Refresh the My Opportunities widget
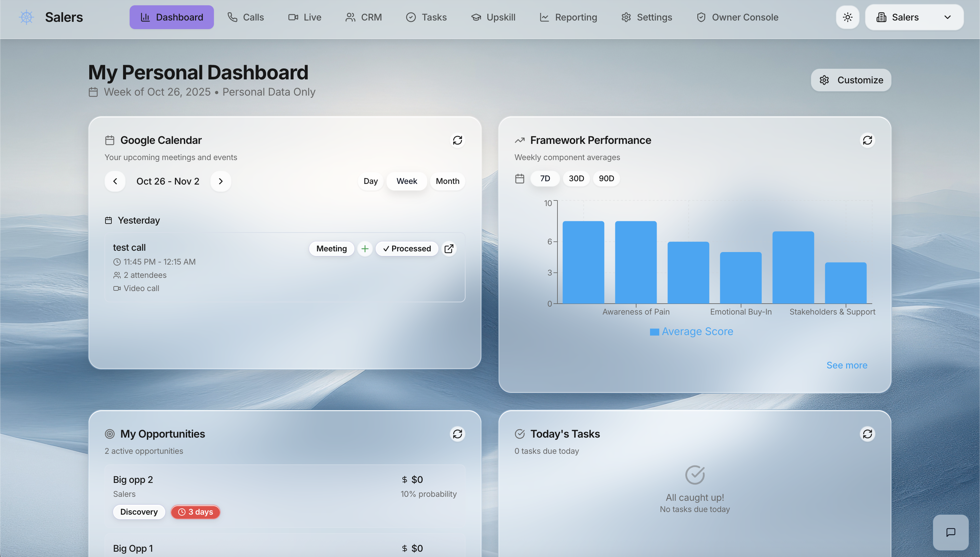The height and width of the screenshot is (557, 980). click(x=457, y=434)
